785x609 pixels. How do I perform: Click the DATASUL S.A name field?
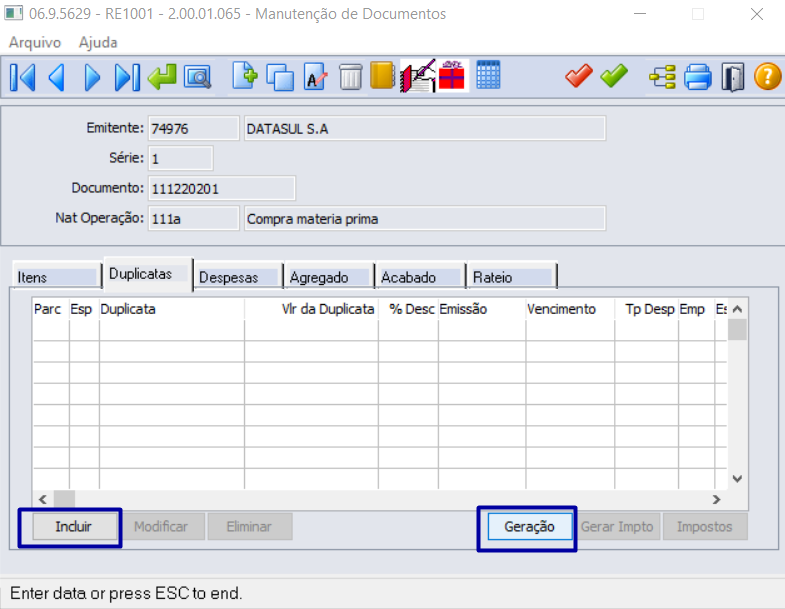click(425, 128)
